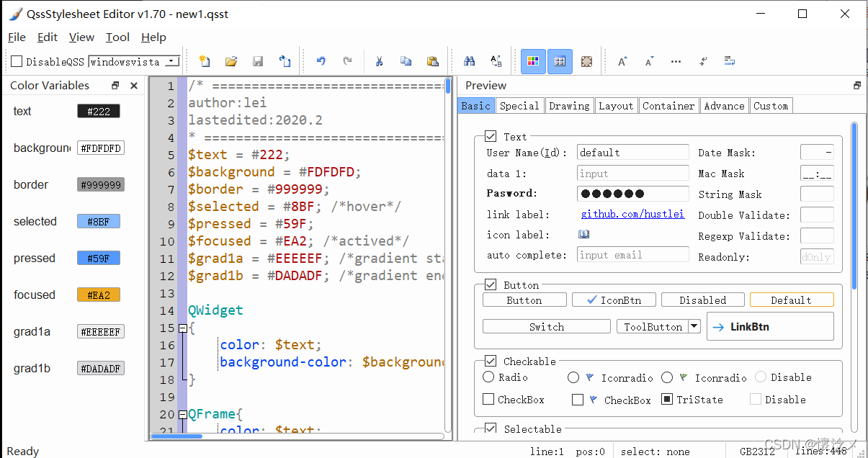This screenshot has width=868, height=458.
Task: Click the Save As icon in toolbar
Action: point(285,62)
